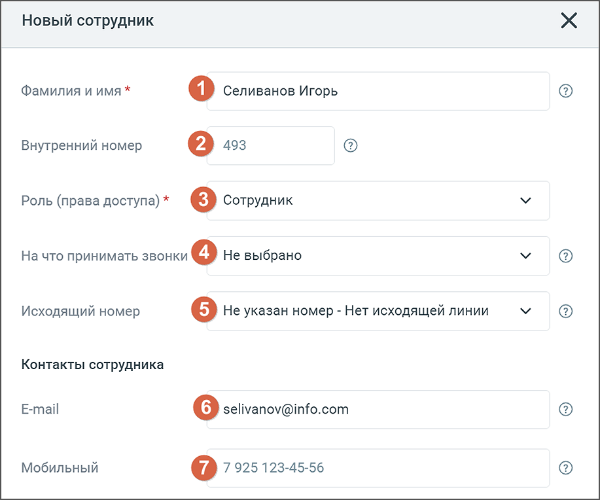Screen dimensions: 600x500
Task: Click orange marker number 6
Action: 206,407
